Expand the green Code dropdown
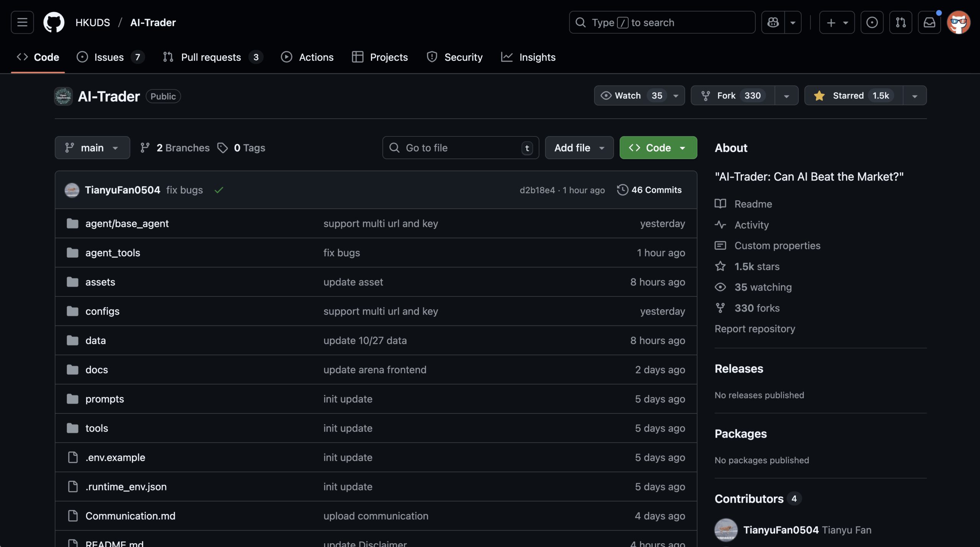 (x=658, y=148)
